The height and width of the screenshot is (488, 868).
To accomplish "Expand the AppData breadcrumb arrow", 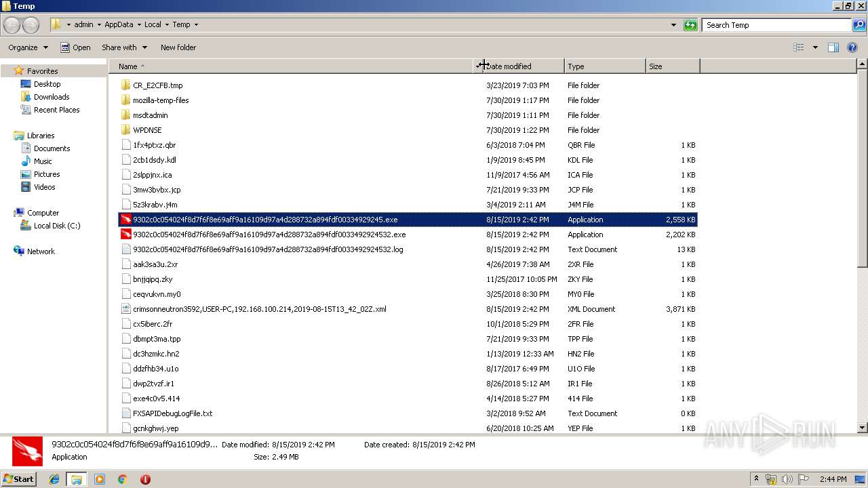I will 139,25.
